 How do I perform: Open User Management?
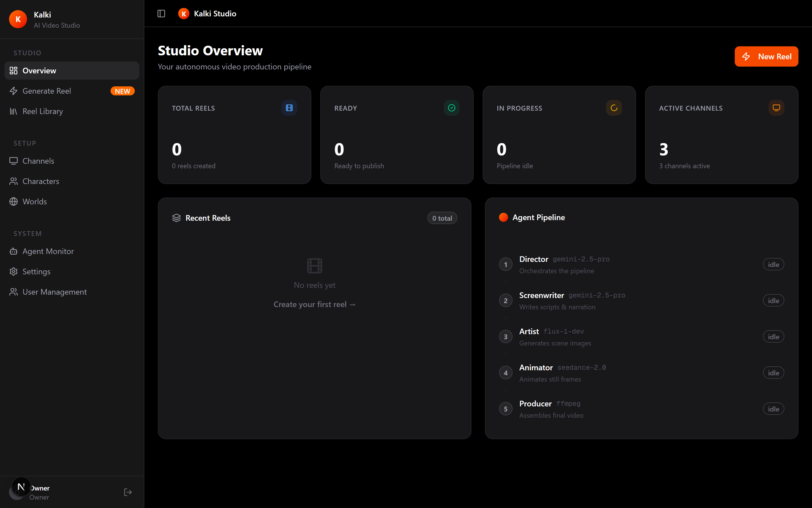click(72, 292)
